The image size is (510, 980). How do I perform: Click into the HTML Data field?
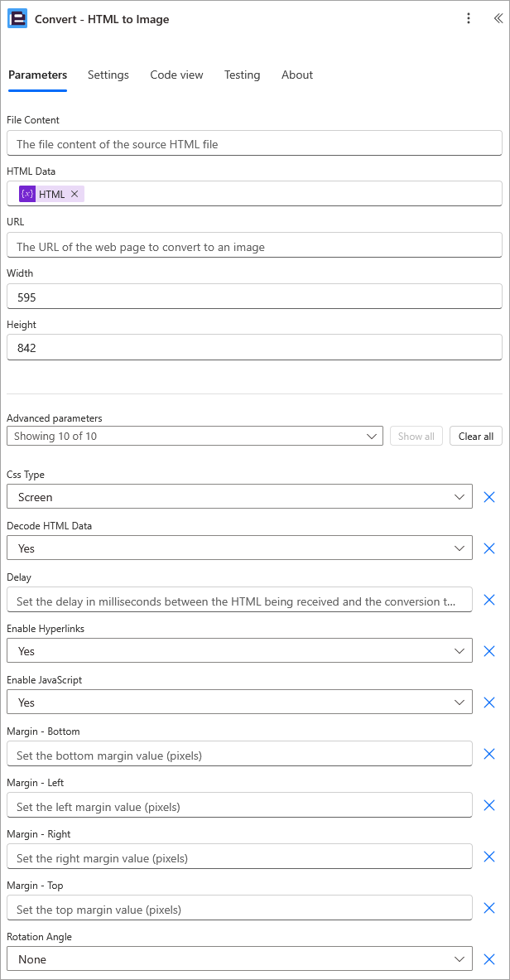(254, 194)
